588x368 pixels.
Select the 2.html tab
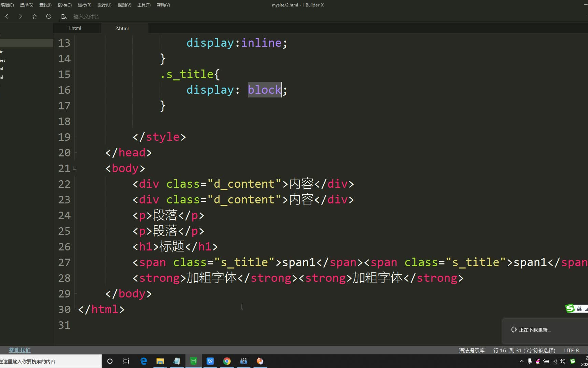pyautogui.click(x=122, y=28)
